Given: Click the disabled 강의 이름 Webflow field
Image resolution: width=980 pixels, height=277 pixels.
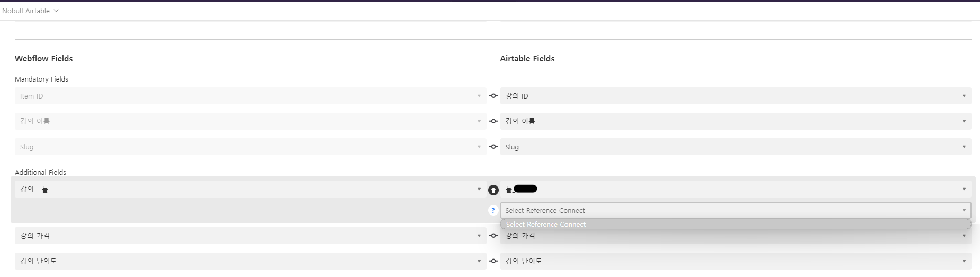Looking at the screenshot, I should tap(250, 121).
